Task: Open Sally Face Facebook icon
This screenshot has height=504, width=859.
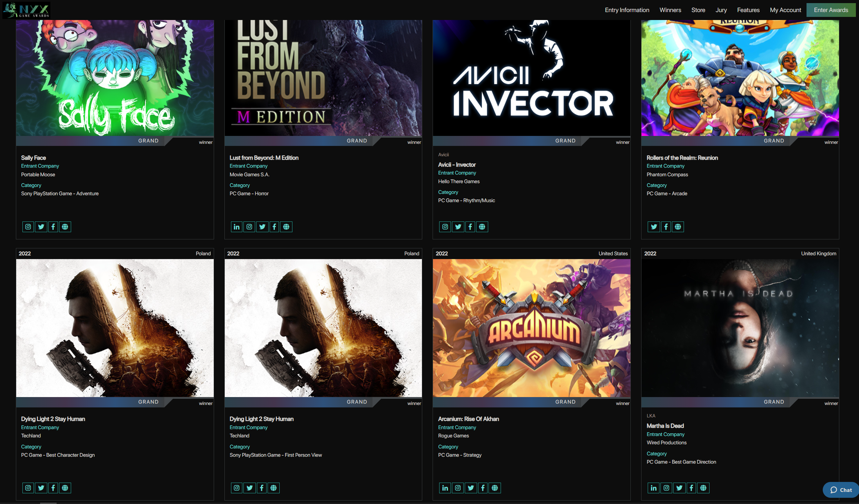Action: [x=53, y=227]
